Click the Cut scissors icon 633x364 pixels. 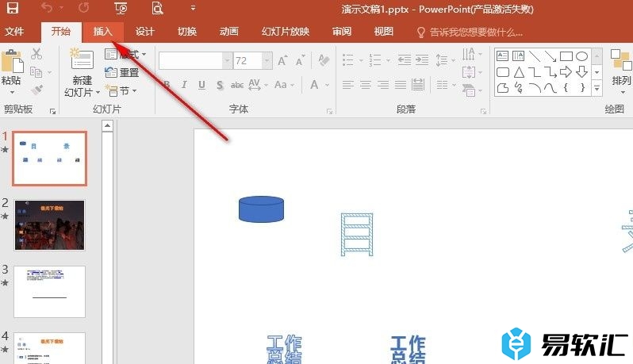coord(36,54)
